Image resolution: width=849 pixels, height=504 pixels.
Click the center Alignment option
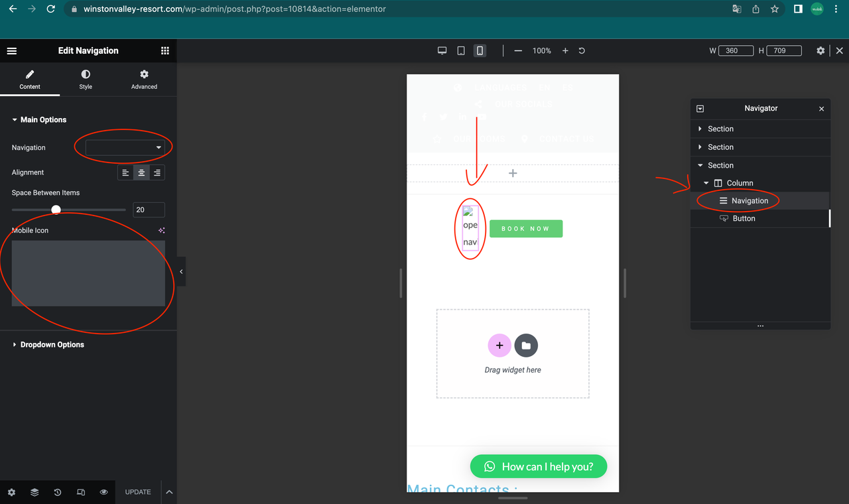[x=141, y=172]
